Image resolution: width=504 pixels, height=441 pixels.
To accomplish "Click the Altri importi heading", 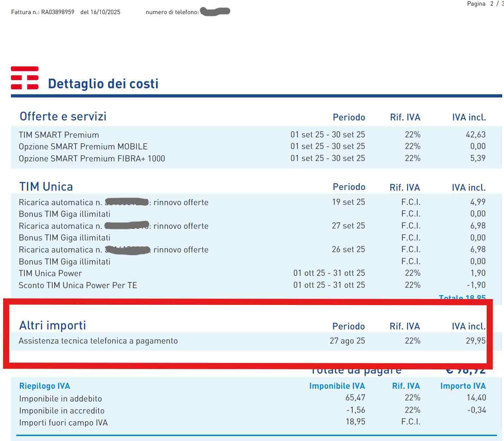I will (x=53, y=325).
